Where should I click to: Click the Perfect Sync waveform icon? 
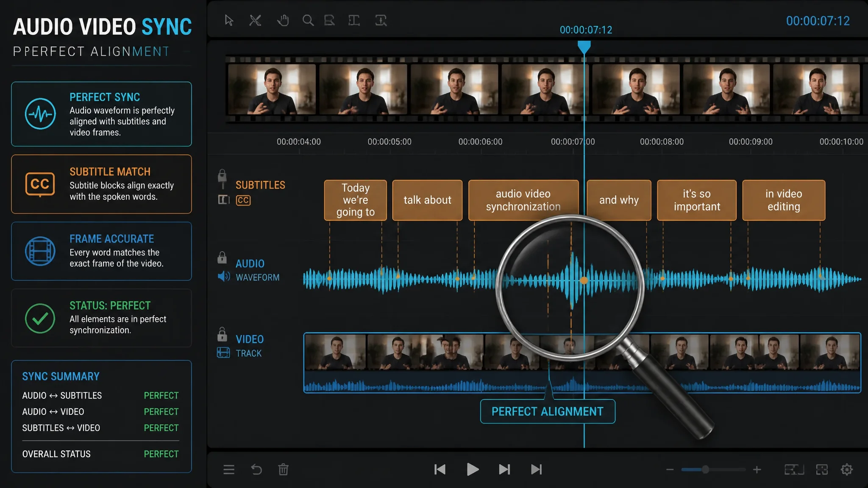point(40,114)
